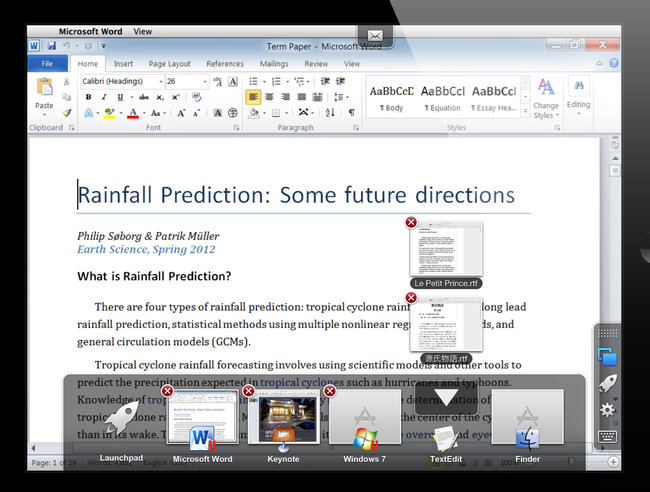Screen dimensions: 650x492
Task: Open the line spacing dropdown
Action: [x=341, y=97]
